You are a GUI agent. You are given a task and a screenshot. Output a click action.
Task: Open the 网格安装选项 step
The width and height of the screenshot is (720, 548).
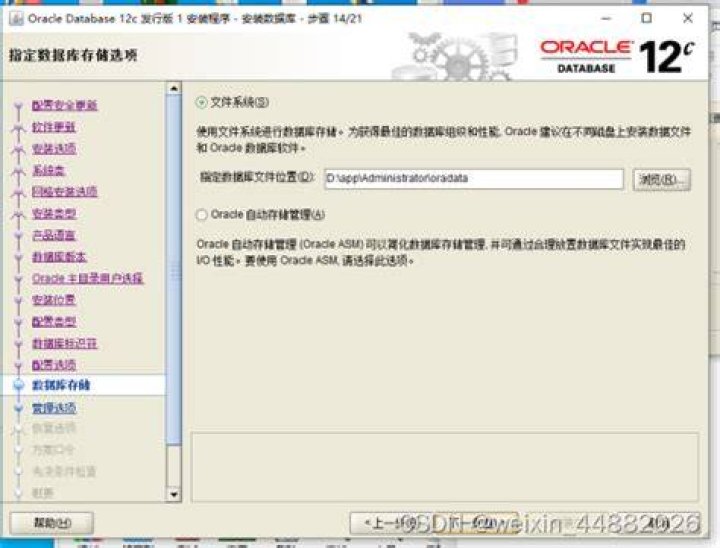click(x=65, y=192)
